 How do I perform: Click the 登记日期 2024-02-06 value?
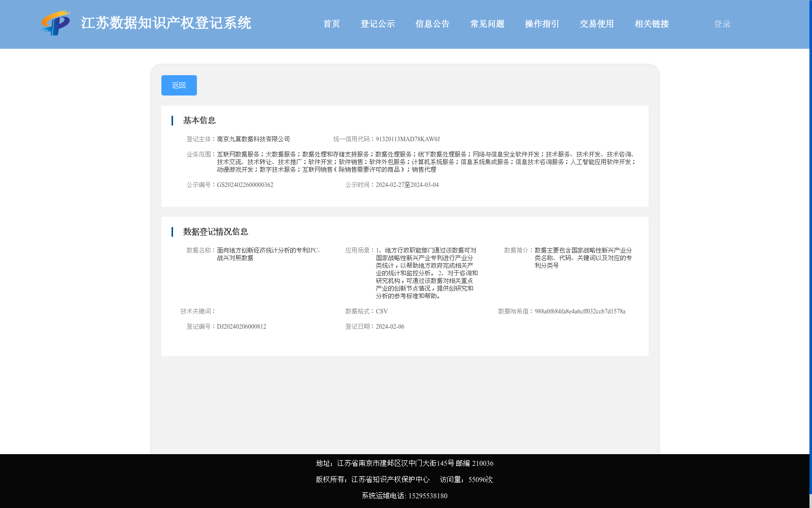pos(390,327)
